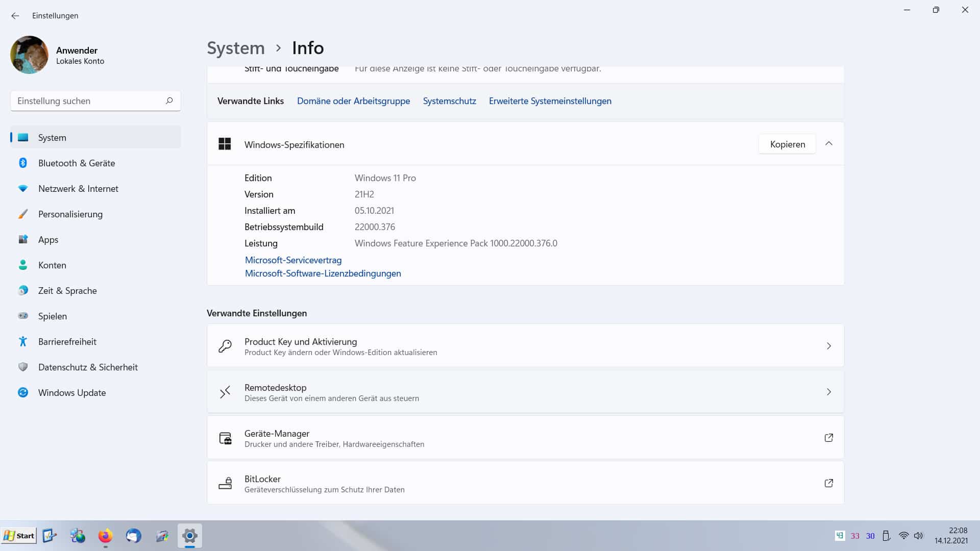
Task: Open the network globe taskbar icon
Action: click(78, 536)
